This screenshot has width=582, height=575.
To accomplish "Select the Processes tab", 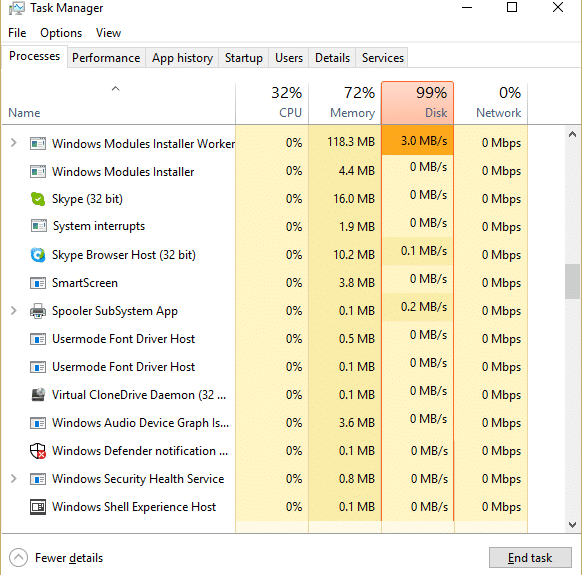I will tap(34, 56).
